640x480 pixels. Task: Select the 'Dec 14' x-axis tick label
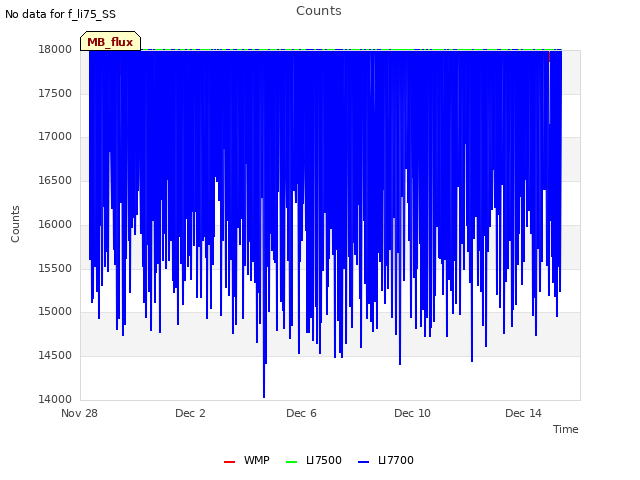pyautogui.click(x=523, y=413)
